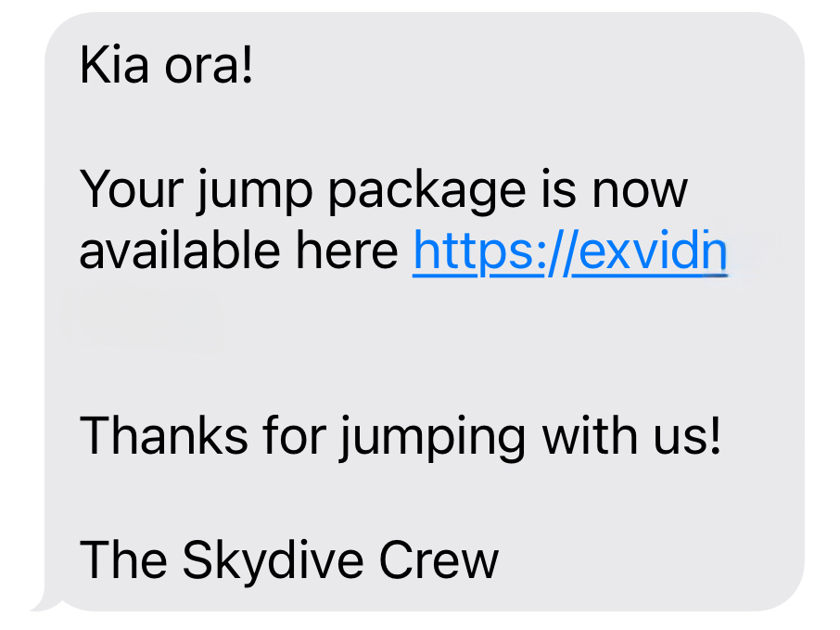Click the word 'Skydive' in signature
The height and width of the screenshot is (630, 840).
pos(274,561)
